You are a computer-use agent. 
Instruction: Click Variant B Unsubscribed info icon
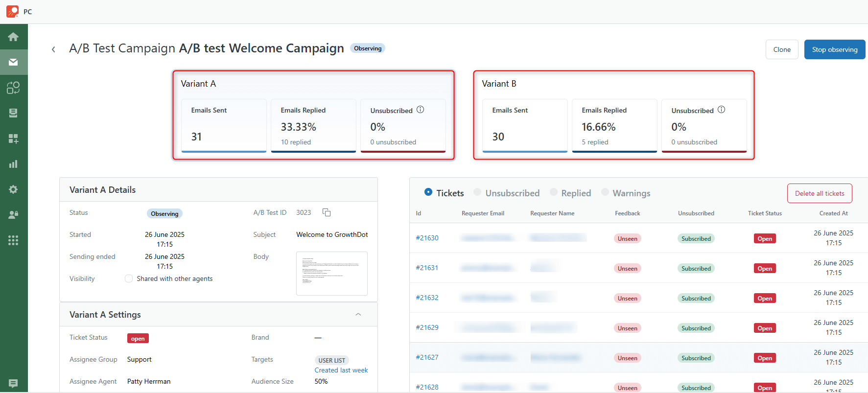click(x=722, y=110)
